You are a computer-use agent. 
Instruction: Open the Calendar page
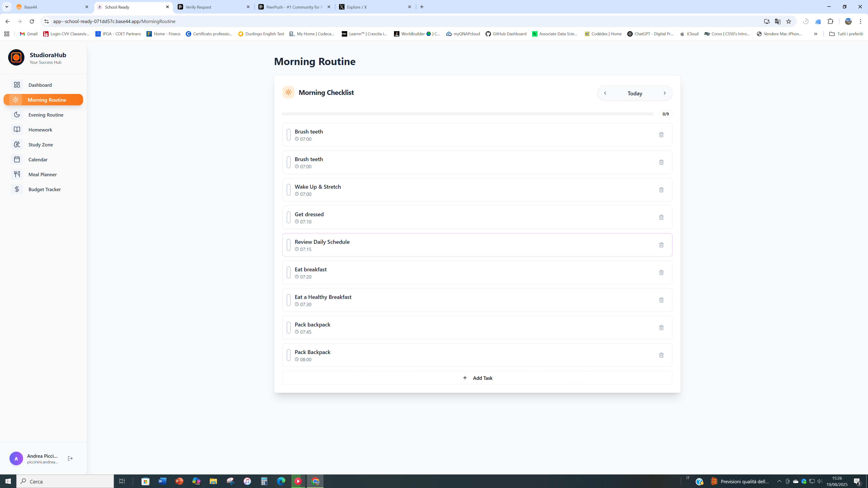[43, 160]
